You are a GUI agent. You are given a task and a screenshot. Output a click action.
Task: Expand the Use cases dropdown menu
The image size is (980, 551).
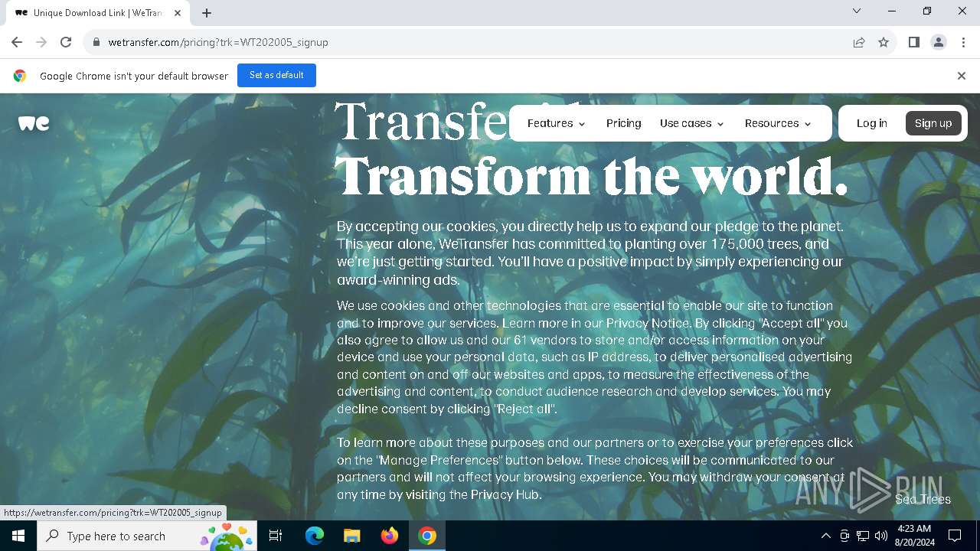pyautogui.click(x=692, y=123)
